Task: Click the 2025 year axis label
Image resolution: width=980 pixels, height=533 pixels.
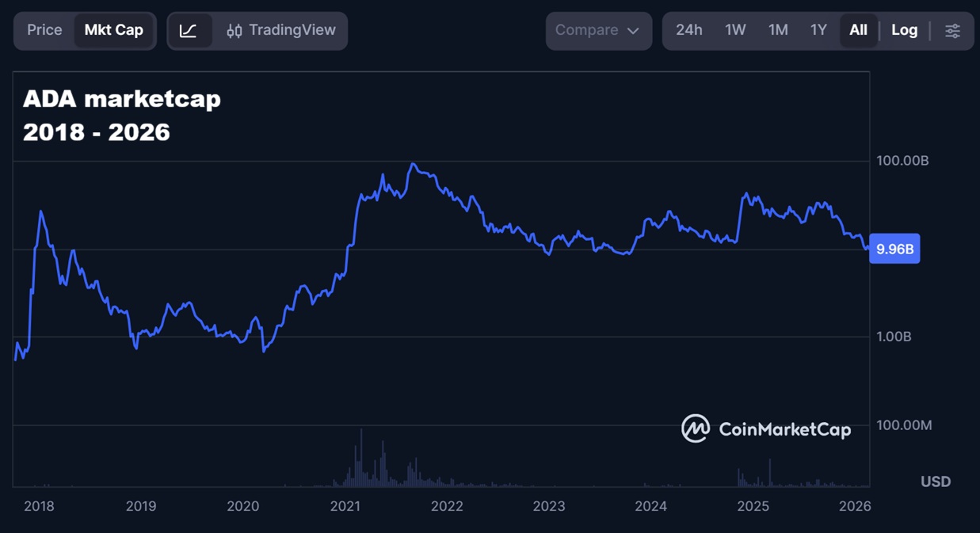Action: (753, 506)
